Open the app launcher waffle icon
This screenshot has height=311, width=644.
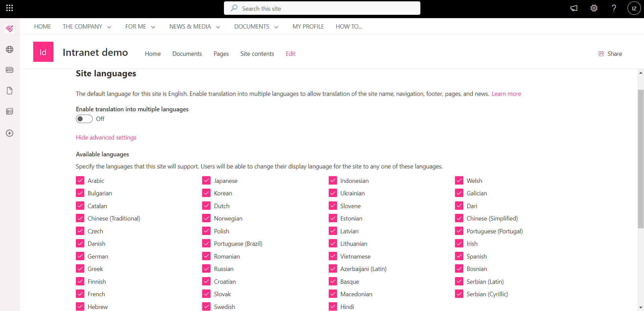point(9,8)
